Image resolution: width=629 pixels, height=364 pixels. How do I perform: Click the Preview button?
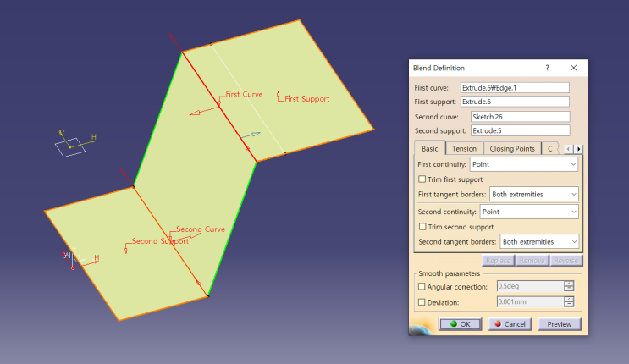pos(560,324)
